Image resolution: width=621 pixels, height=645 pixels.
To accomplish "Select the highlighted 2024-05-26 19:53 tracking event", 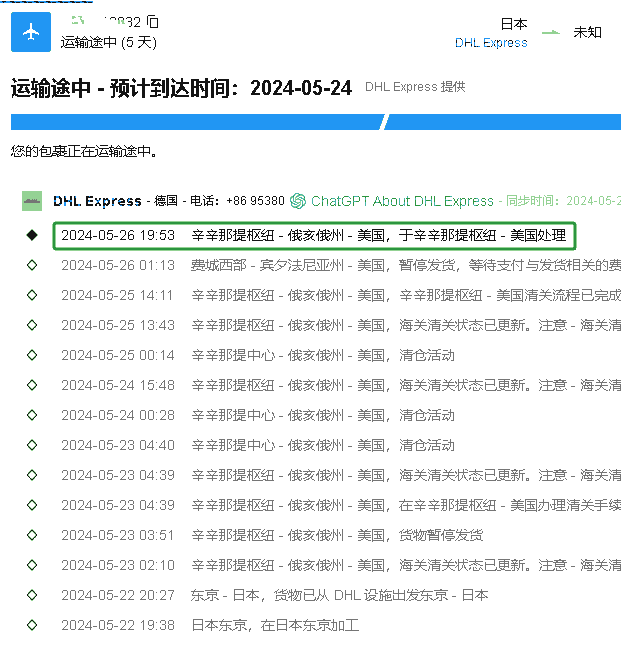I will point(314,235).
